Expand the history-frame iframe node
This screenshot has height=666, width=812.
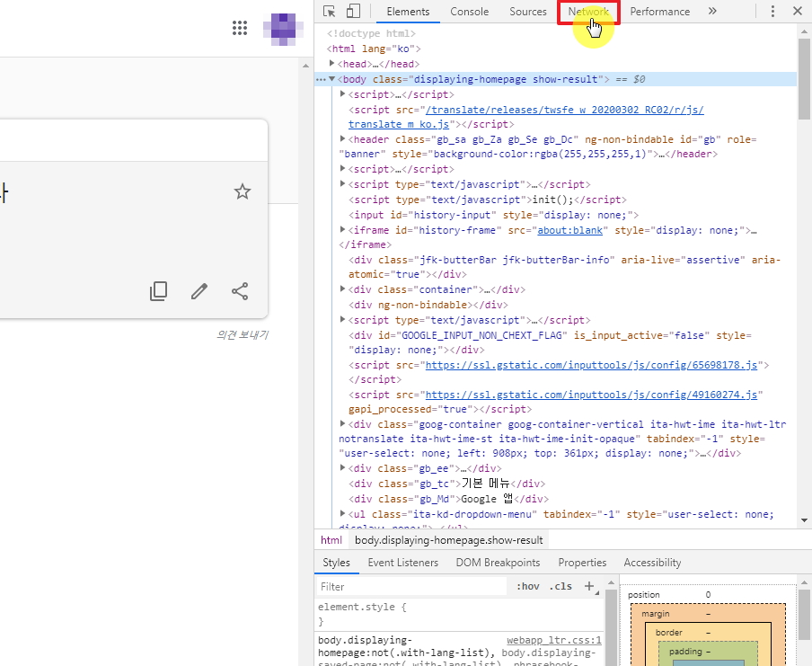[342, 229]
